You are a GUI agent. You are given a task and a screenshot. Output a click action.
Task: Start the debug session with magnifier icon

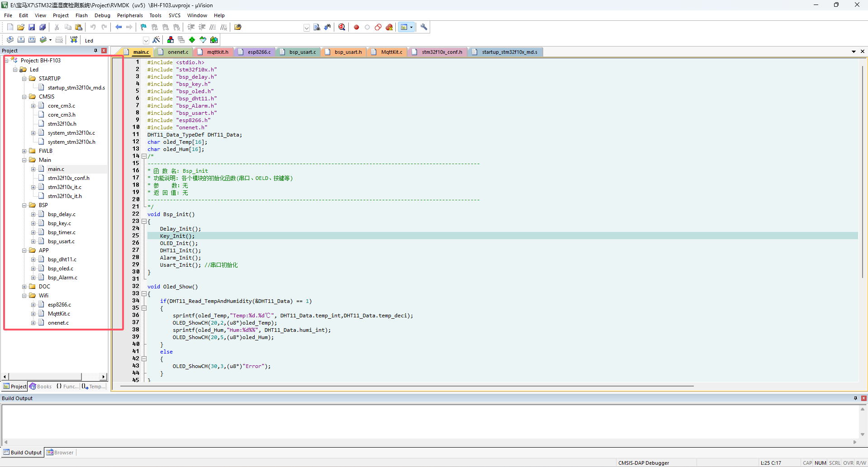342,27
